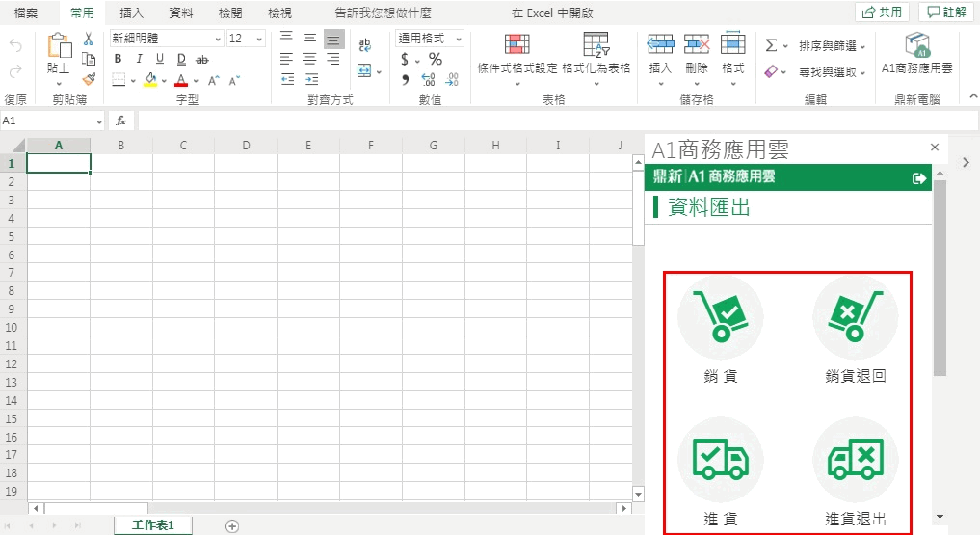
Task: Apply percent style format
Action: coord(436,60)
